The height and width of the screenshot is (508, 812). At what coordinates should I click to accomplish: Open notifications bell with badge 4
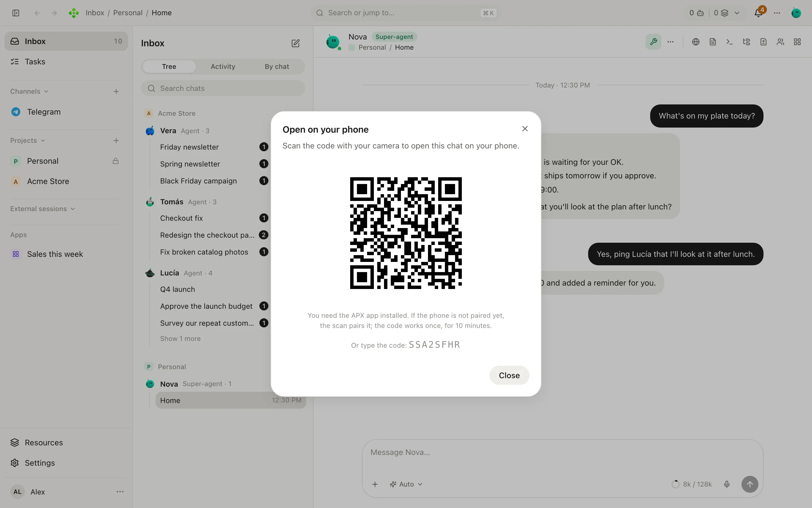tap(758, 13)
